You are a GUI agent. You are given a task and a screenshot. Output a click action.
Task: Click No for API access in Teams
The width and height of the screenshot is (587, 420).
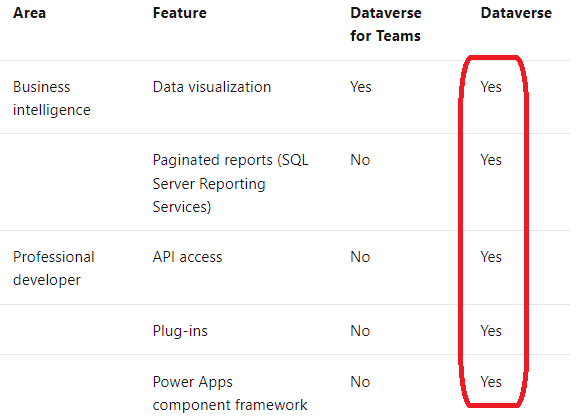point(360,257)
